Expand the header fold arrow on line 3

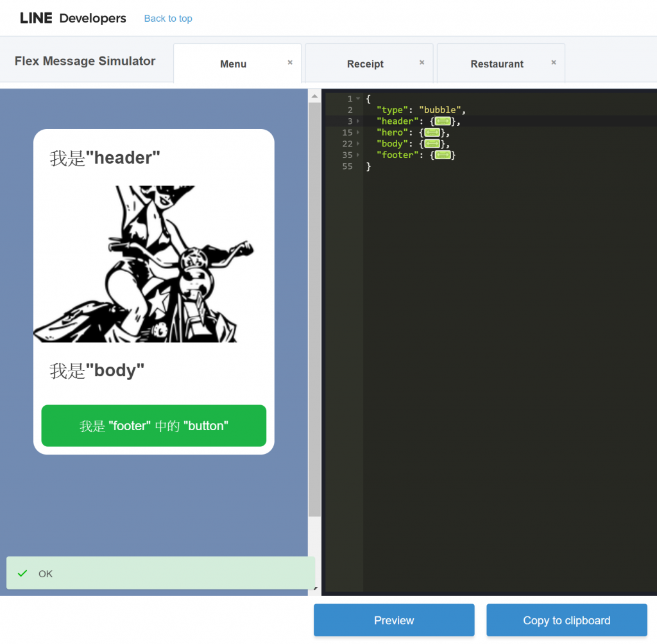(358, 121)
